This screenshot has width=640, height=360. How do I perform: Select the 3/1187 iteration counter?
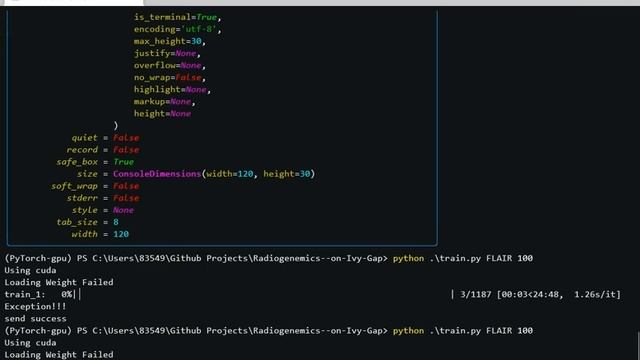tap(476, 294)
